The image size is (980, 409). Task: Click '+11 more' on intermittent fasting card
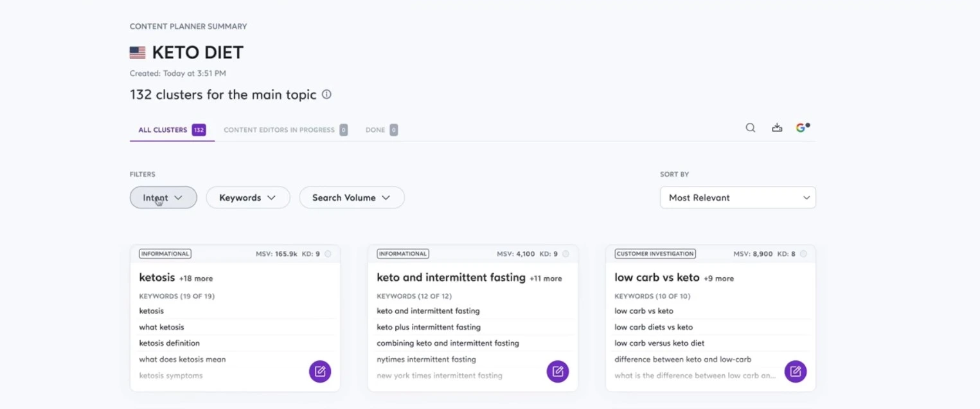pos(546,278)
